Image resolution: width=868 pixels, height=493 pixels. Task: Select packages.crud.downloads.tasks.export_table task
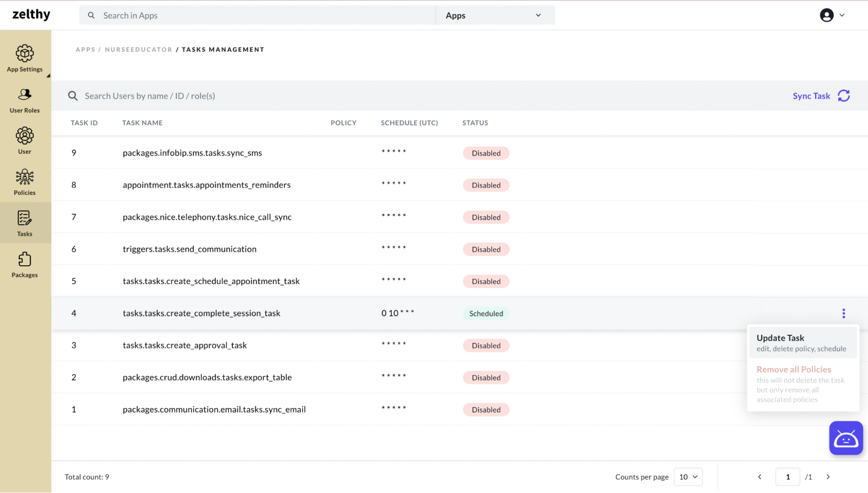[207, 377]
